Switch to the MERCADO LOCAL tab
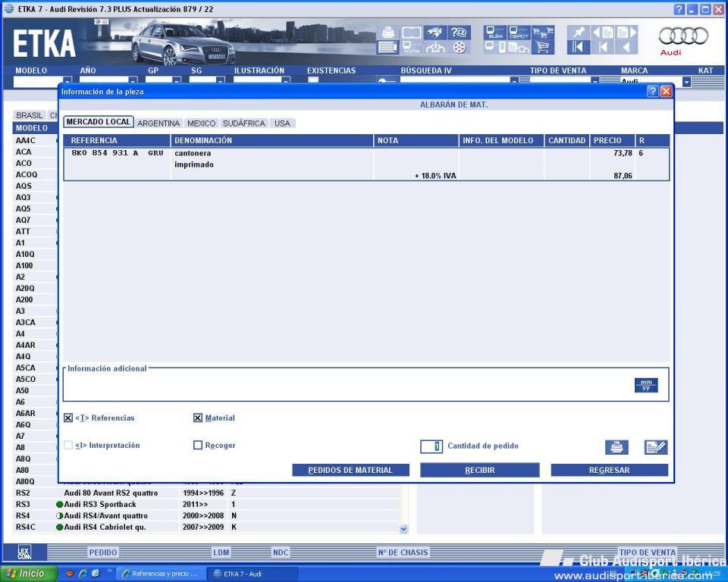 point(99,122)
